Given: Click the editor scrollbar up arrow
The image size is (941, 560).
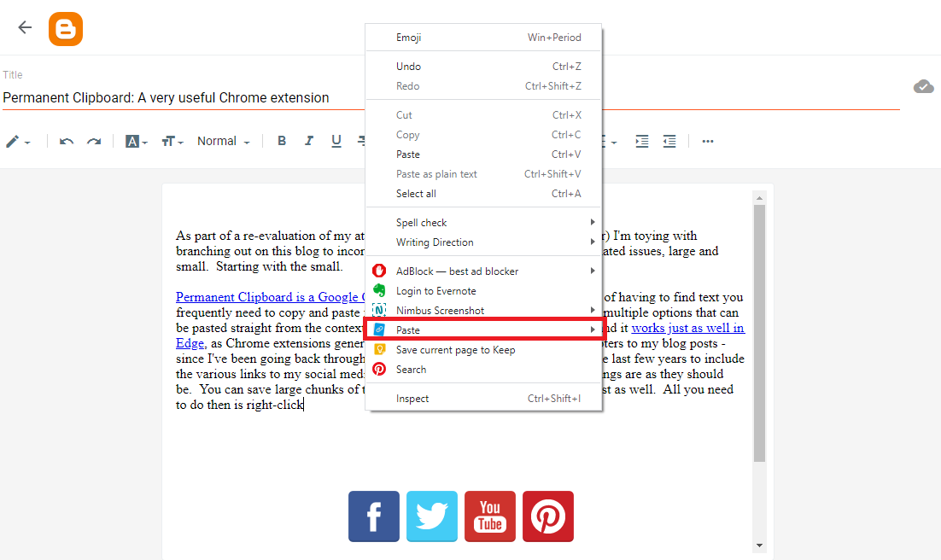Looking at the screenshot, I should click(x=759, y=198).
